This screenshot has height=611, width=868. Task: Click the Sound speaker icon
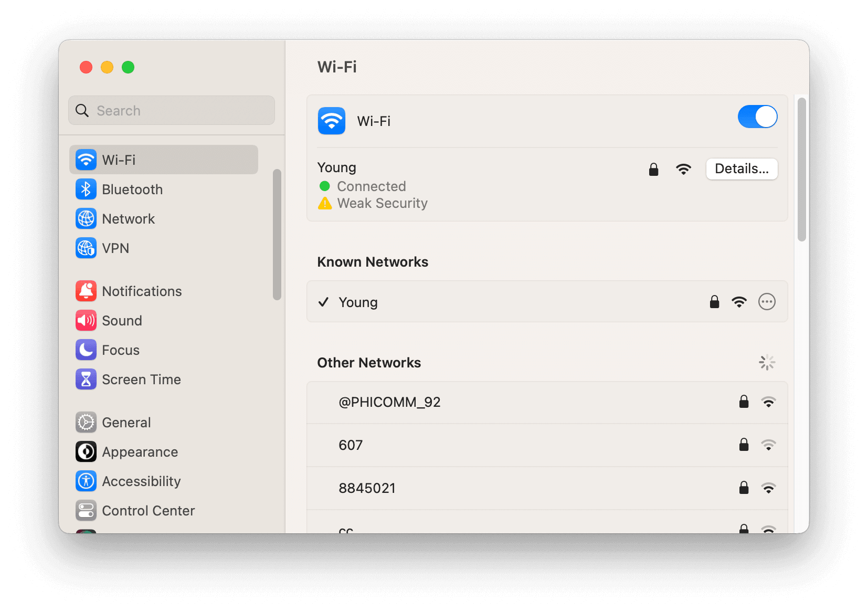coord(86,320)
